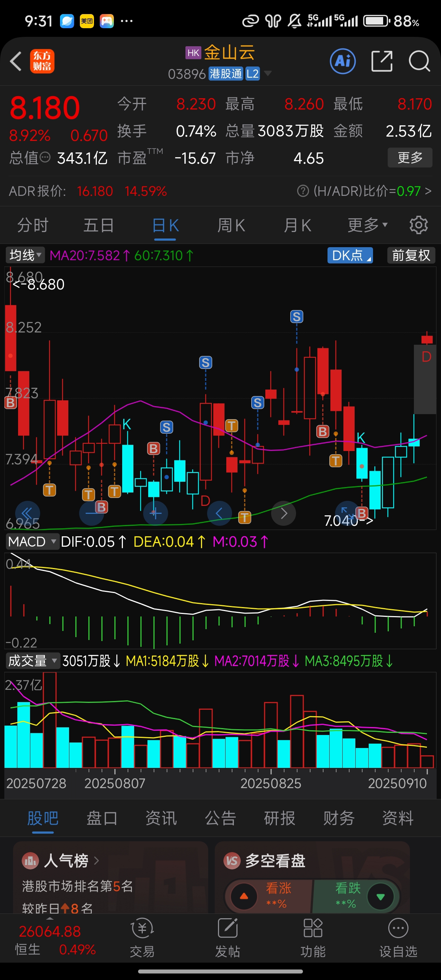Image resolution: width=441 pixels, height=980 pixels.
Task: Tap the 人气榜 ranking icon
Action: coord(30,860)
